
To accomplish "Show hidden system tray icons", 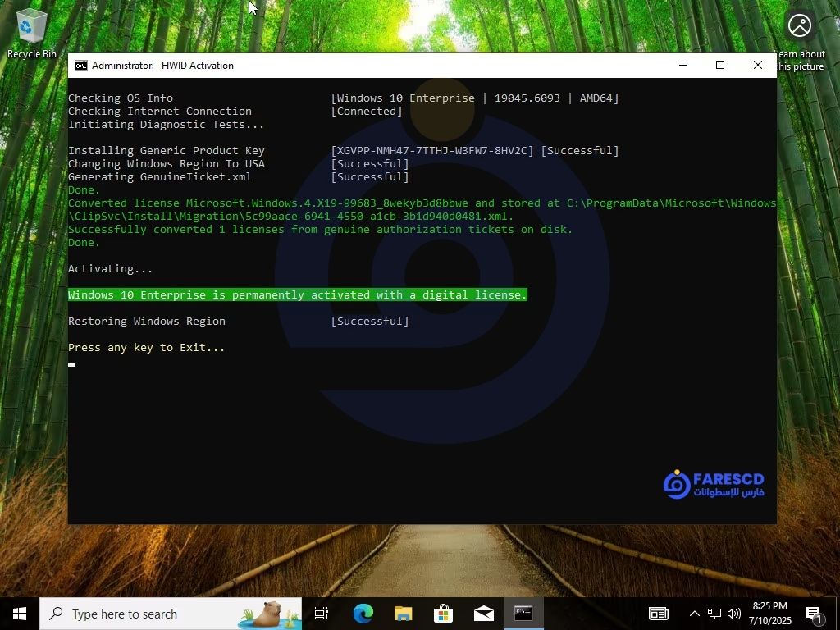I will pos(694,614).
